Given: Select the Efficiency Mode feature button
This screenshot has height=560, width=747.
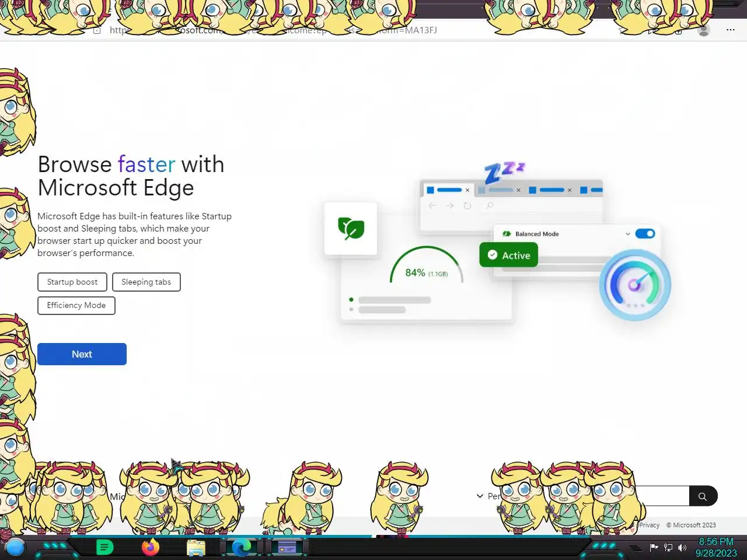Looking at the screenshot, I should point(76,305).
